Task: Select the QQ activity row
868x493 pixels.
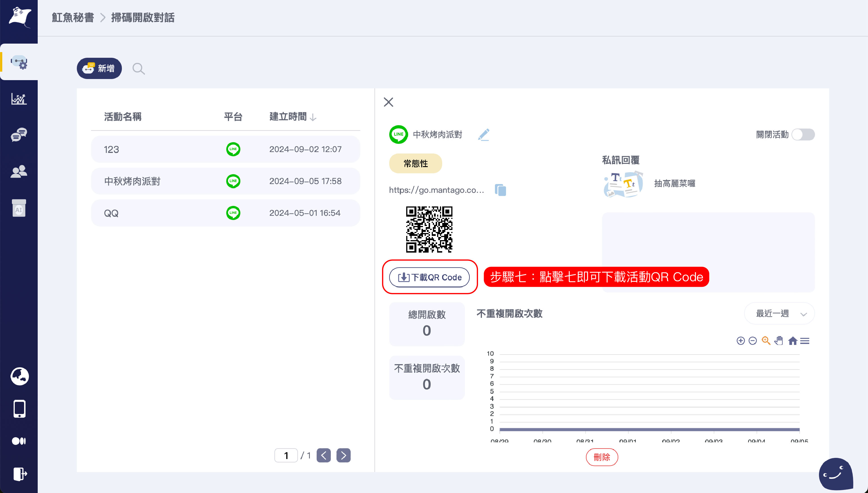Action: (x=225, y=213)
